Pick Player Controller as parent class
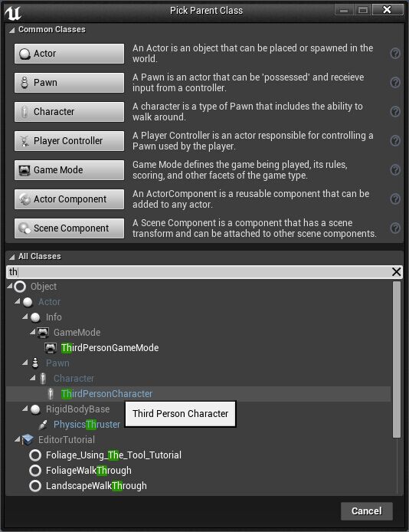Screen dimensions: 409x532 tap(69, 141)
